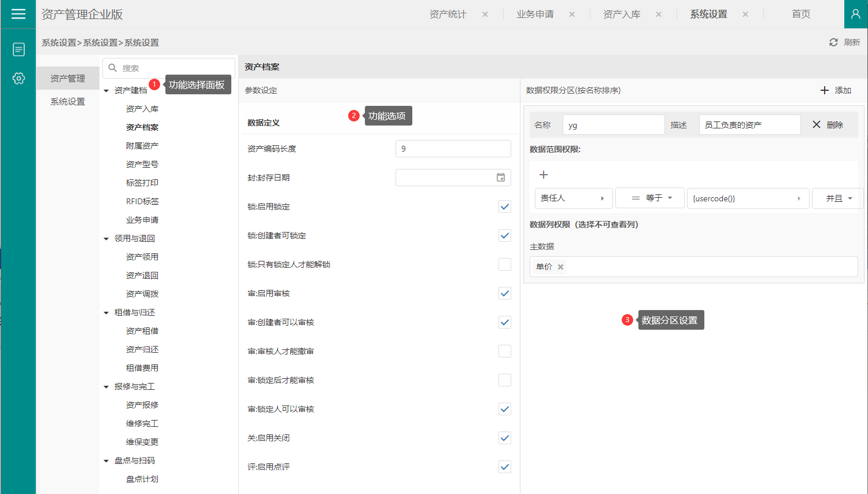The width and height of the screenshot is (868, 494).
Task: Select 资产管理 in left menu
Action: point(68,78)
